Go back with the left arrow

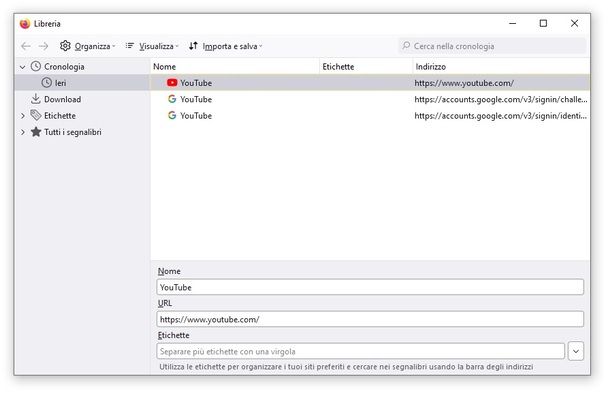[26, 46]
